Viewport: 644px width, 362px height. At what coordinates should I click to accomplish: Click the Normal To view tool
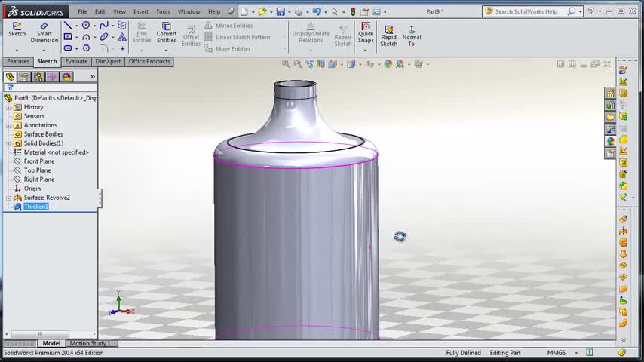pos(412,35)
